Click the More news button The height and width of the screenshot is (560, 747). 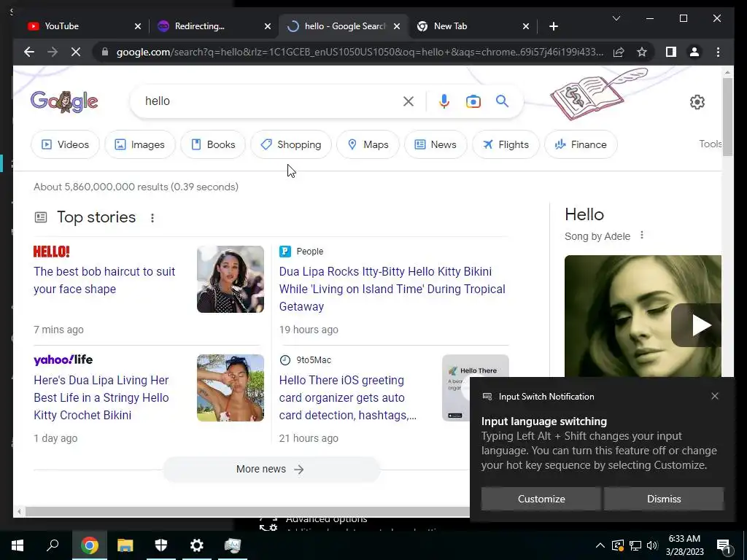[x=271, y=469]
